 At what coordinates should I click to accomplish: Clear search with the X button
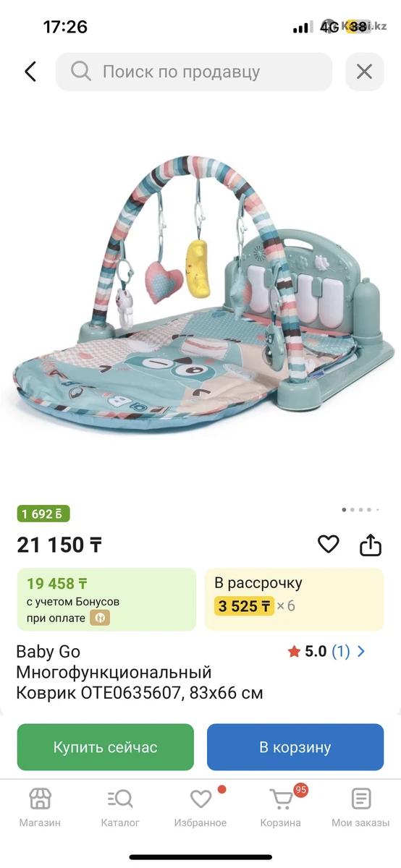[364, 72]
